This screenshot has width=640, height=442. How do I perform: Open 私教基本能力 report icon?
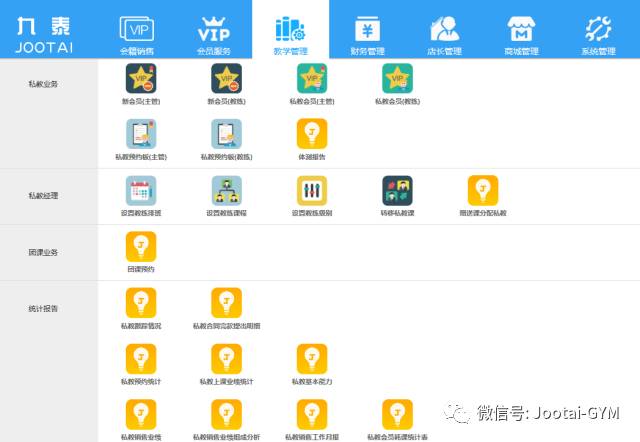[x=312, y=359]
